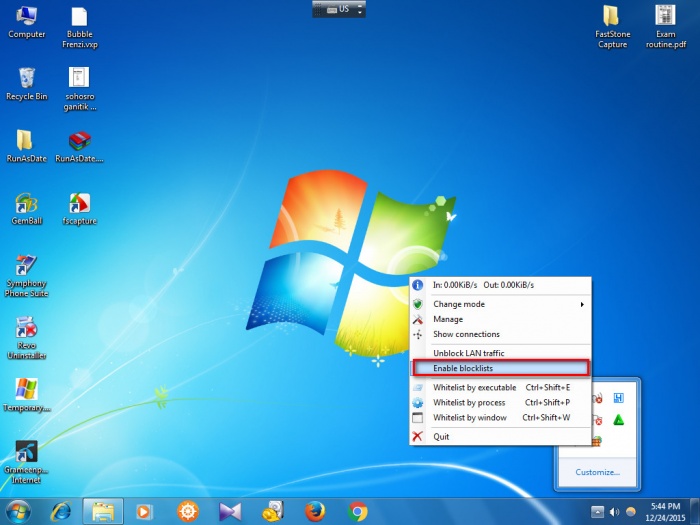Viewport: 700px width, 525px height.
Task: Open Manage from the tray menu
Action: [x=448, y=319]
